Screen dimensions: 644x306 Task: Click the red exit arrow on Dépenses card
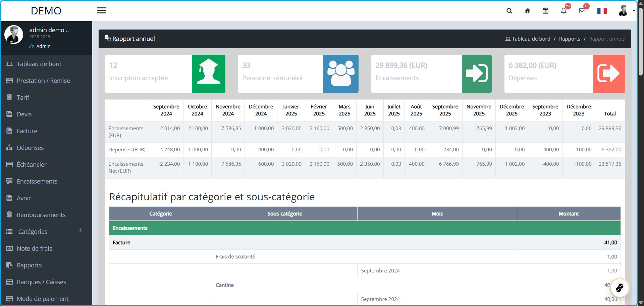click(609, 74)
